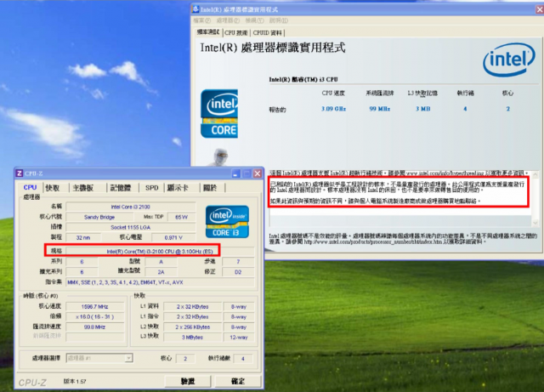The height and width of the screenshot is (392, 544).
Task: Click the Sandy Bridge code name value
Action: [99, 217]
